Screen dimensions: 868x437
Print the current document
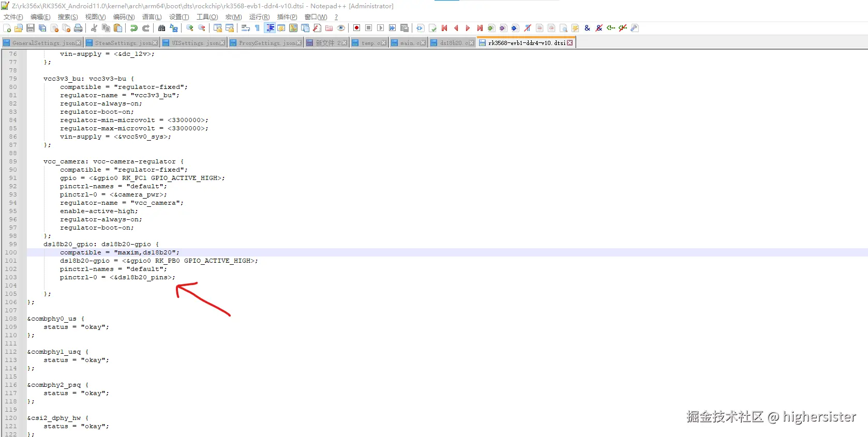coord(78,28)
